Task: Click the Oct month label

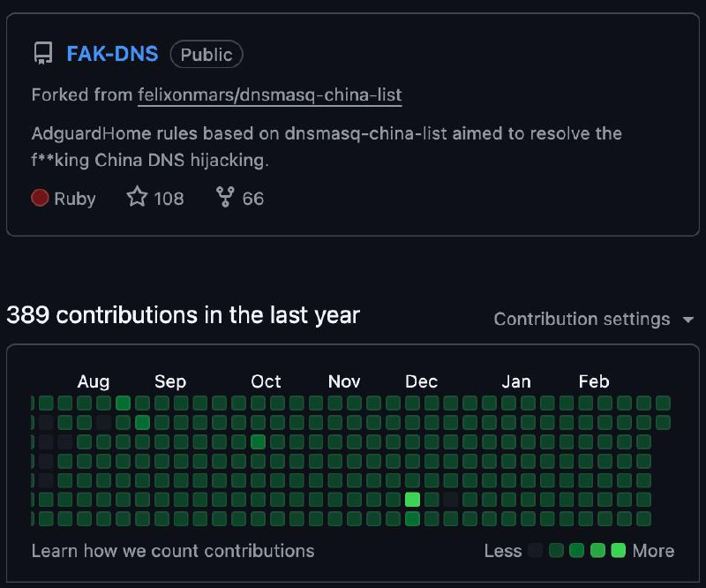Action: [x=266, y=381]
